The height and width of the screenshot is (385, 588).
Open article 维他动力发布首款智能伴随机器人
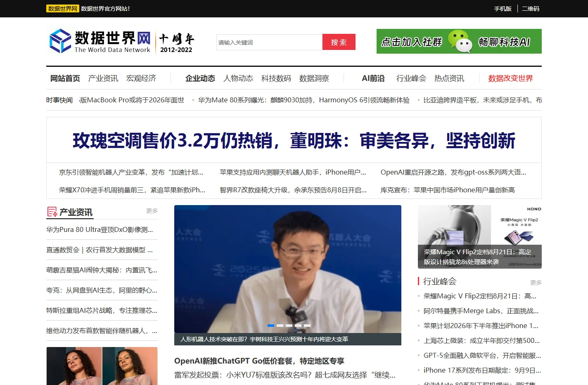pyautogui.click(x=102, y=331)
